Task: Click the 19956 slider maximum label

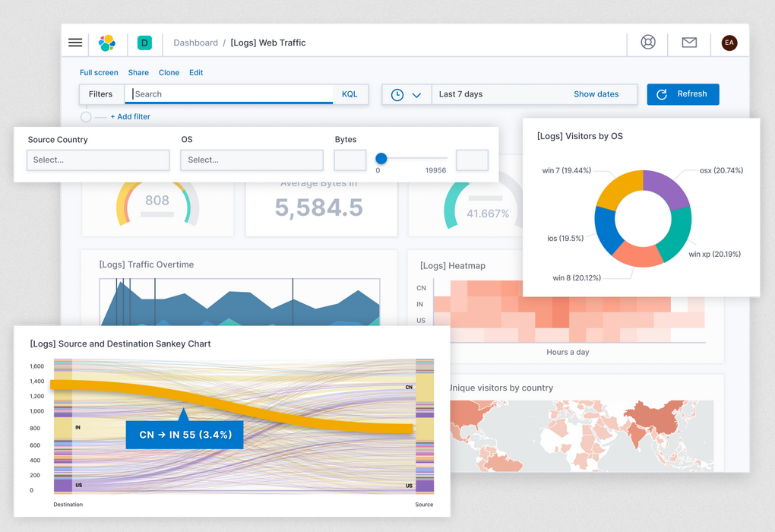Action: point(435,170)
